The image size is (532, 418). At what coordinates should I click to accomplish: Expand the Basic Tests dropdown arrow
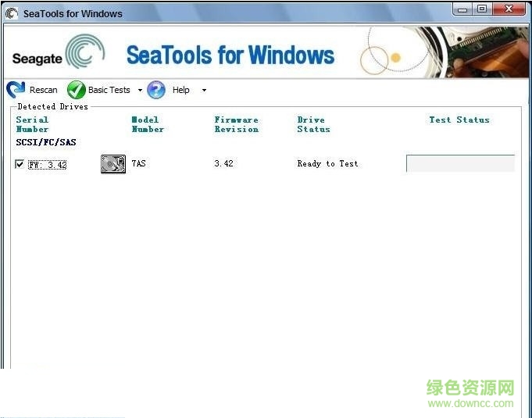[140, 91]
